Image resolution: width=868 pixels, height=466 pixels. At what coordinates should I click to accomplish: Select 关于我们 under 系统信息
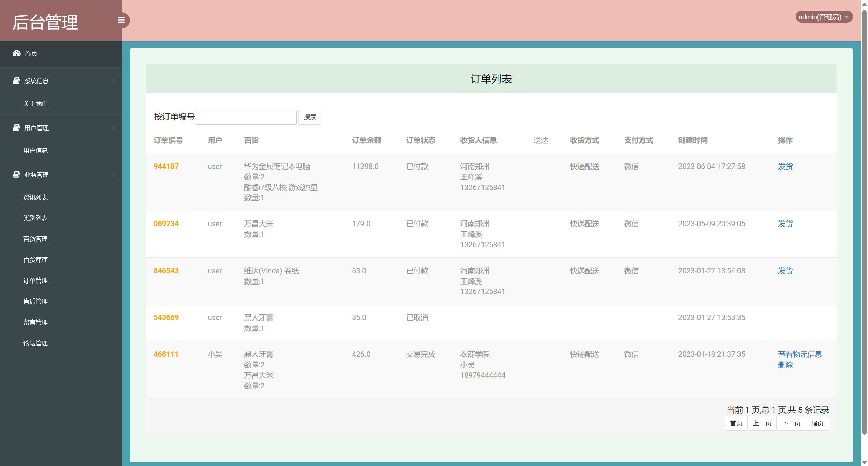coord(35,103)
